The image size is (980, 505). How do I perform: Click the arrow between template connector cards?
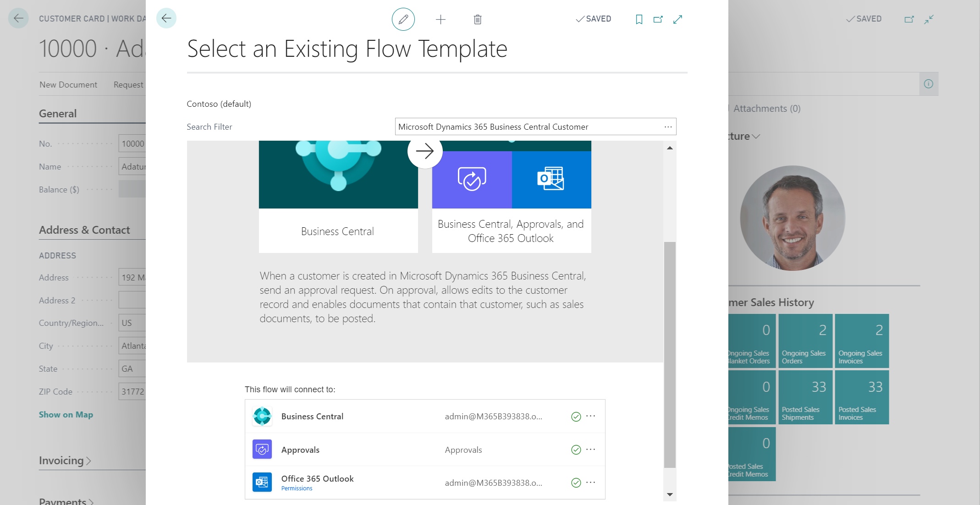pos(425,151)
